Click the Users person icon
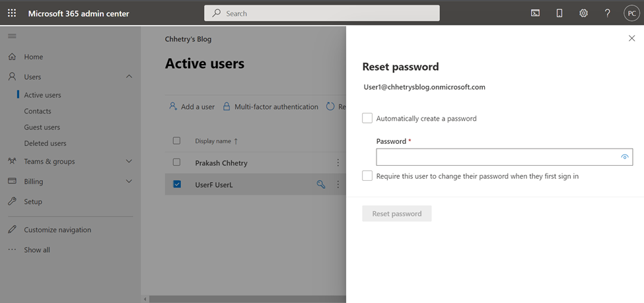The height and width of the screenshot is (303, 644). 13,77
